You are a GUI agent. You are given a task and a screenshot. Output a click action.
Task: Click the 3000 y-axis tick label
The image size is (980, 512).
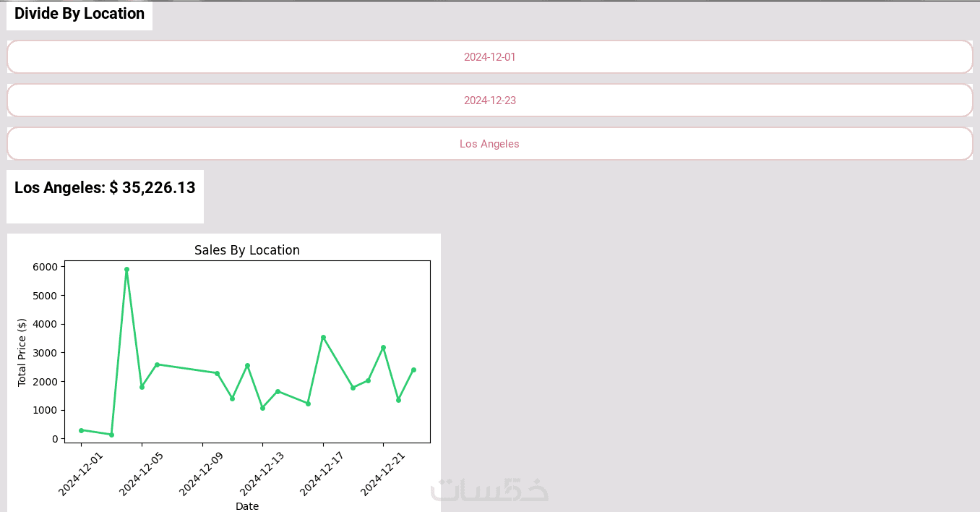tap(45, 353)
